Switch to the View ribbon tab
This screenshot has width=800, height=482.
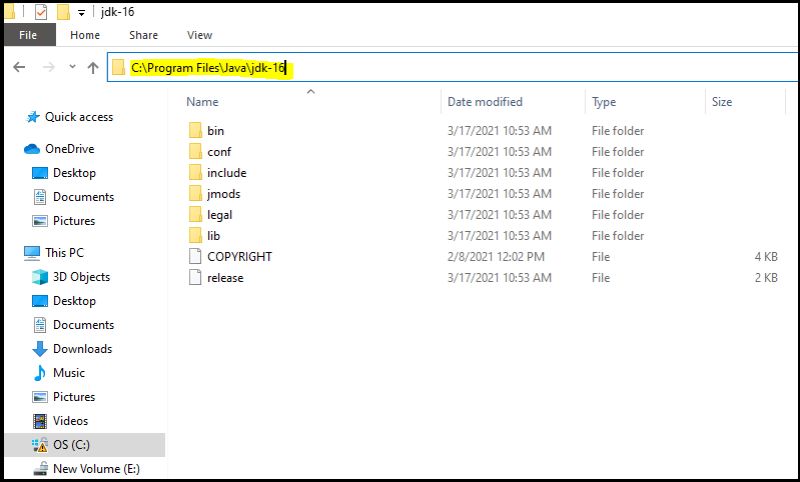199,35
